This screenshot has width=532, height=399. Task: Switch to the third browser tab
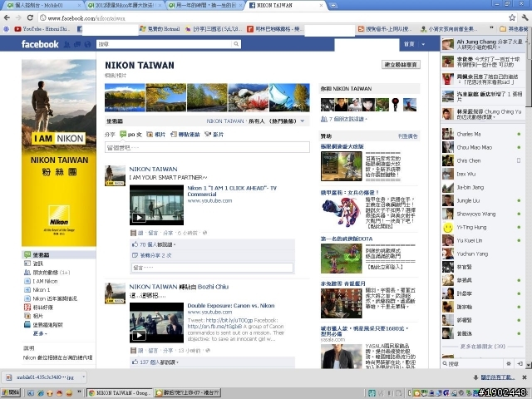click(x=204, y=6)
